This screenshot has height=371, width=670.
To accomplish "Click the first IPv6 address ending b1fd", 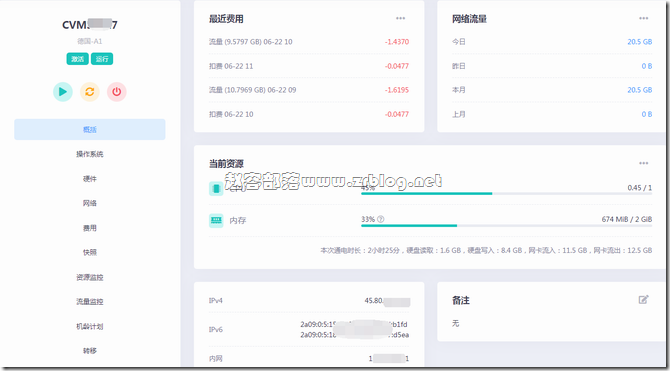I will [354, 324].
